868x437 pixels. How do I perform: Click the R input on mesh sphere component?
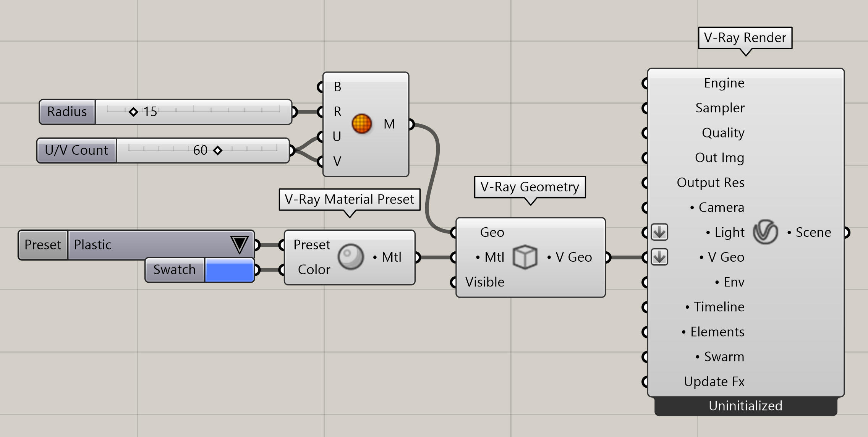tap(337, 112)
